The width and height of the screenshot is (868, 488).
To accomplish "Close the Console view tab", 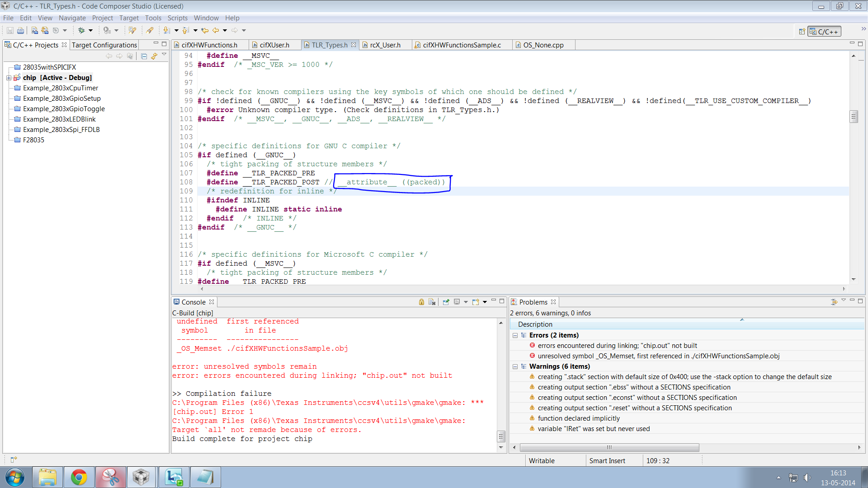I will (212, 301).
